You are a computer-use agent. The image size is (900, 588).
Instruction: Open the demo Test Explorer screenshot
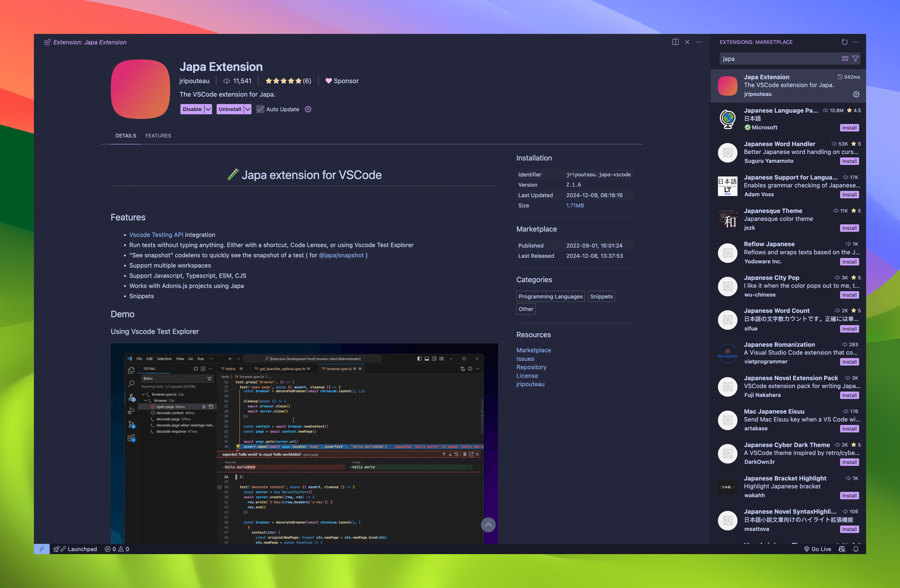point(304,444)
